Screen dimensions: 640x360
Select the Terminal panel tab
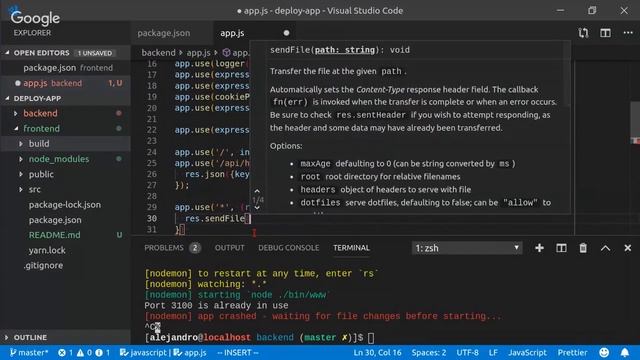click(x=351, y=248)
